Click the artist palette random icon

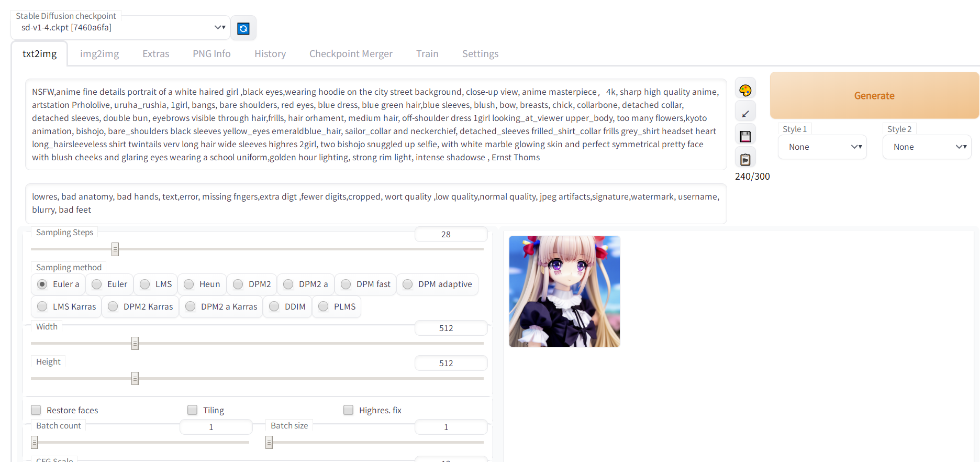click(745, 90)
